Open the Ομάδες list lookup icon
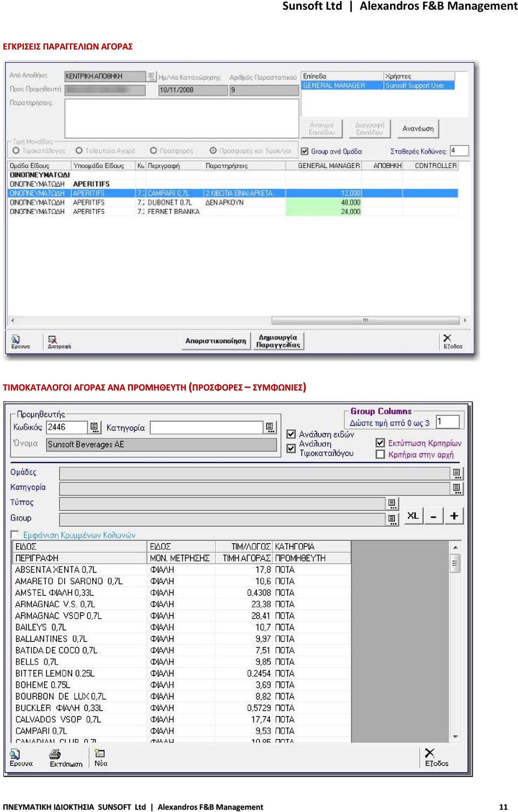This screenshot has height=812, width=518. coord(457,473)
